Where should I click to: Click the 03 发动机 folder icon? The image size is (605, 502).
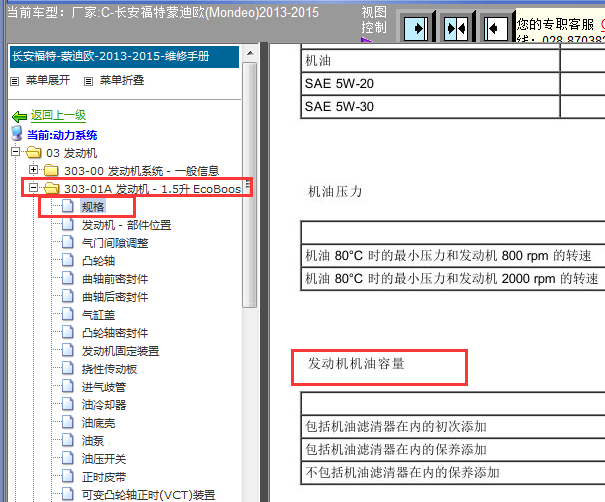click(x=34, y=152)
